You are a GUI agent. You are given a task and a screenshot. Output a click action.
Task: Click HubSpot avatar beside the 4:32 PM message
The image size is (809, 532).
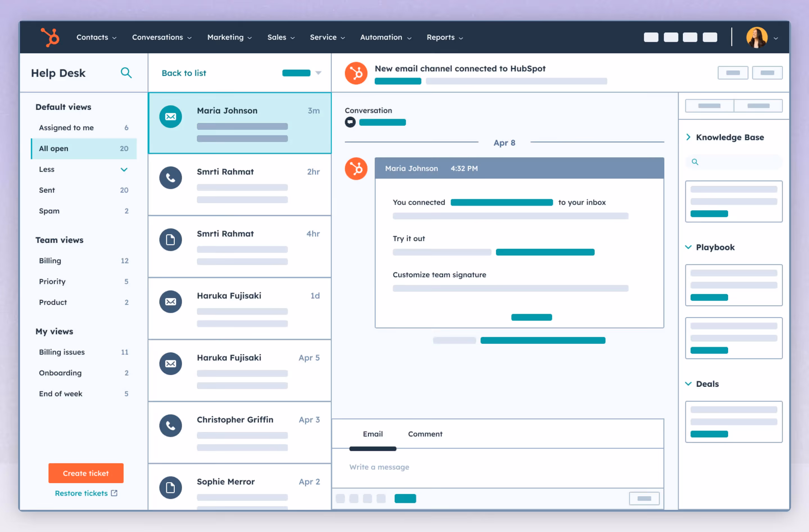pos(356,169)
